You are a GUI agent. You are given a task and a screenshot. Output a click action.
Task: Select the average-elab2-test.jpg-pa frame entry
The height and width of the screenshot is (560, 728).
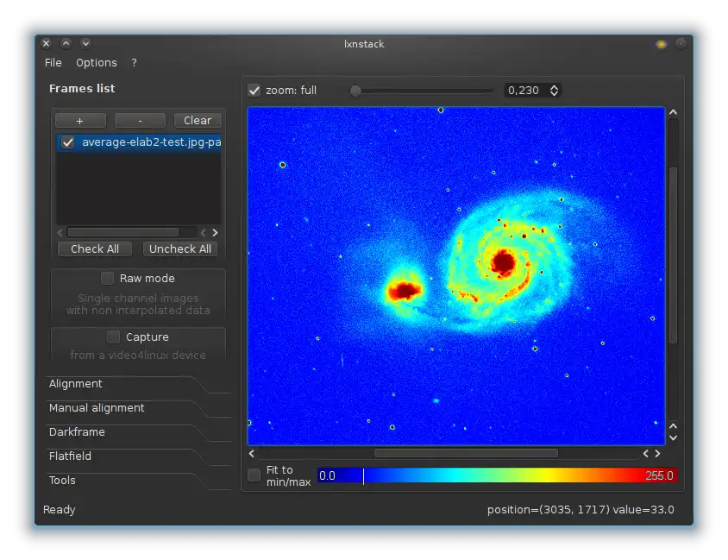tap(139, 142)
